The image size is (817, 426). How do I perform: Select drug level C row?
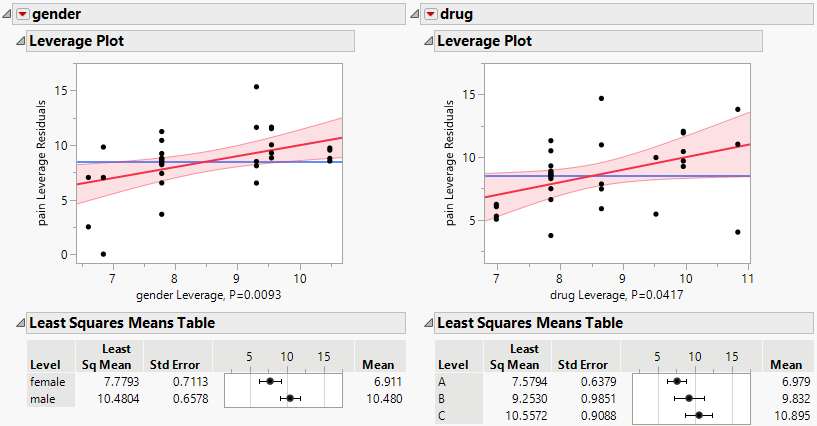442,415
